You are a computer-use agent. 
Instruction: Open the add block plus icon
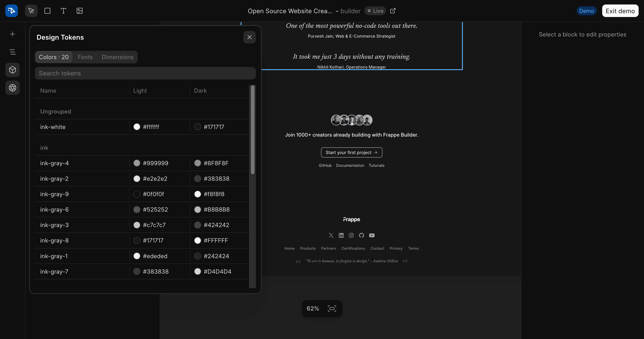click(13, 34)
